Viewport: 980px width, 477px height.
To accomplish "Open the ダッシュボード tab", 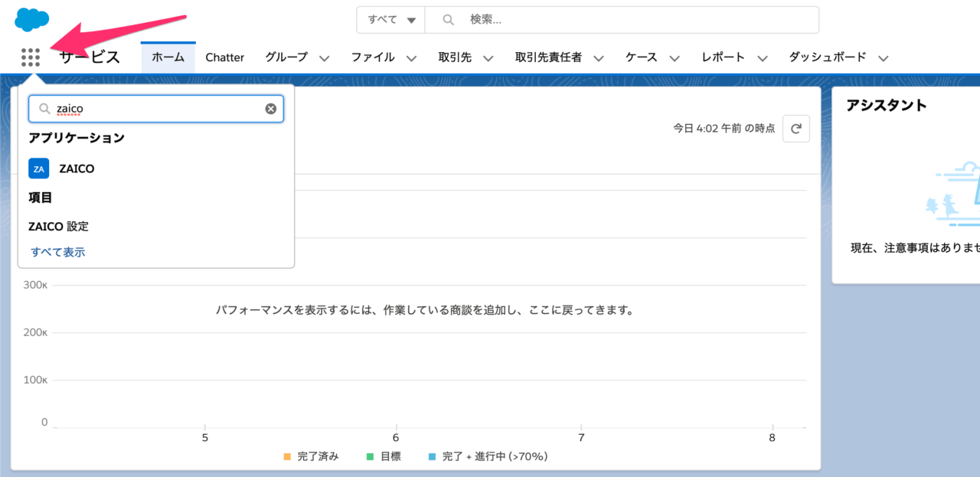I will [x=828, y=57].
